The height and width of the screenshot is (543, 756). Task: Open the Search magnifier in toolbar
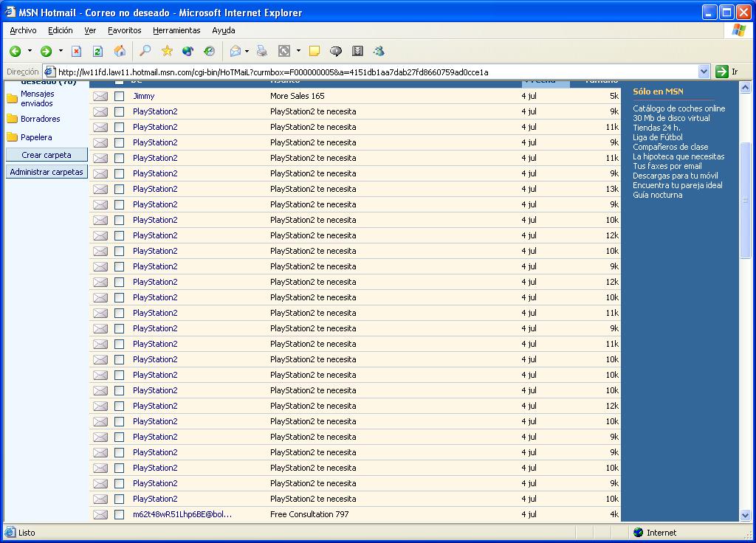click(145, 51)
